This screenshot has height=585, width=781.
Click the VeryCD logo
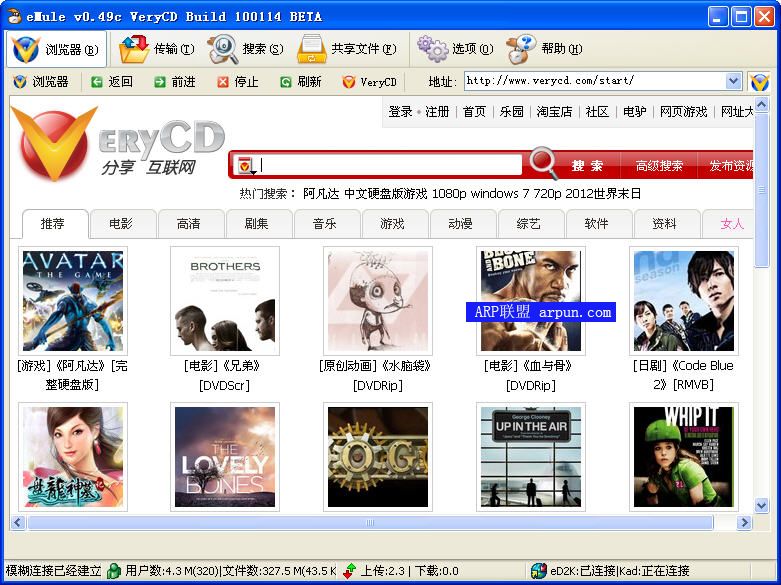(118, 145)
